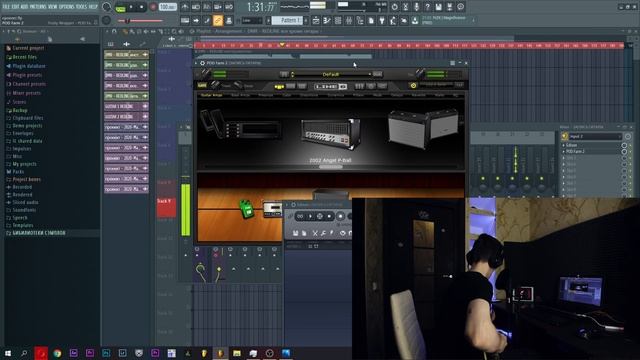This screenshot has height=360, width=640.
Task: Disable POD Farm 2 effect slot toggle
Action: 624,151
